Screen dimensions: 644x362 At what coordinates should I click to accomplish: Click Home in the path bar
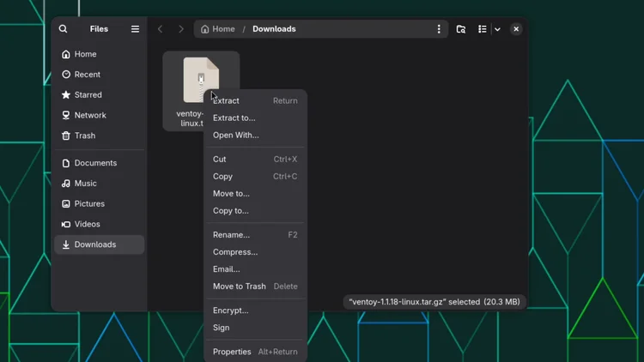(218, 29)
